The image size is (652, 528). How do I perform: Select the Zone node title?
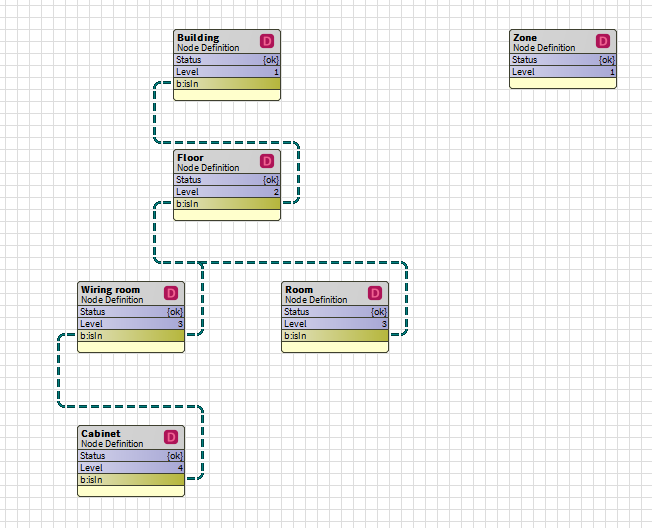pyautogui.click(x=525, y=38)
